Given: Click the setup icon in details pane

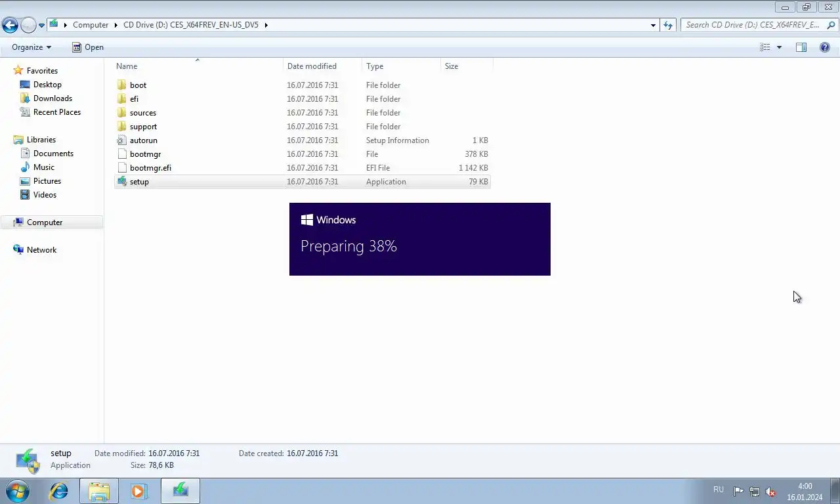Looking at the screenshot, I should point(28,461).
